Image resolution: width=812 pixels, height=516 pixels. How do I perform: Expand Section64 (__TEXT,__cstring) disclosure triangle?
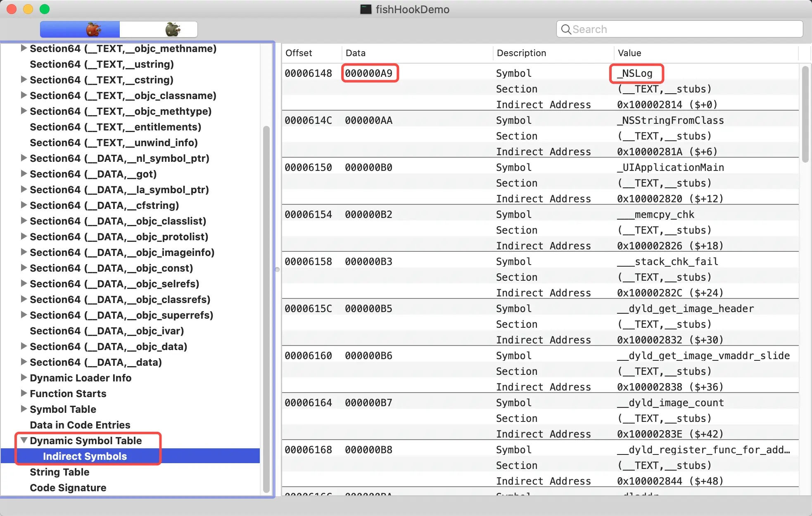click(x=24, y=80)
